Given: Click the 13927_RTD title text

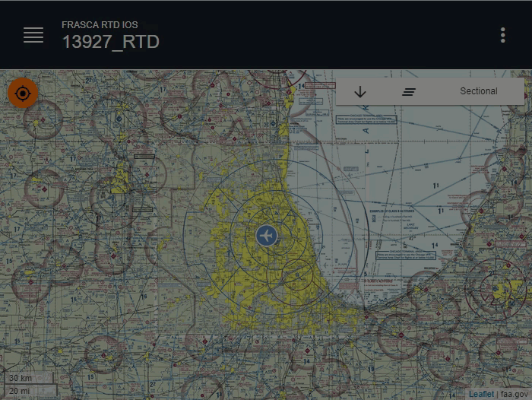Looking at the screenshot, I should (111, 41).
